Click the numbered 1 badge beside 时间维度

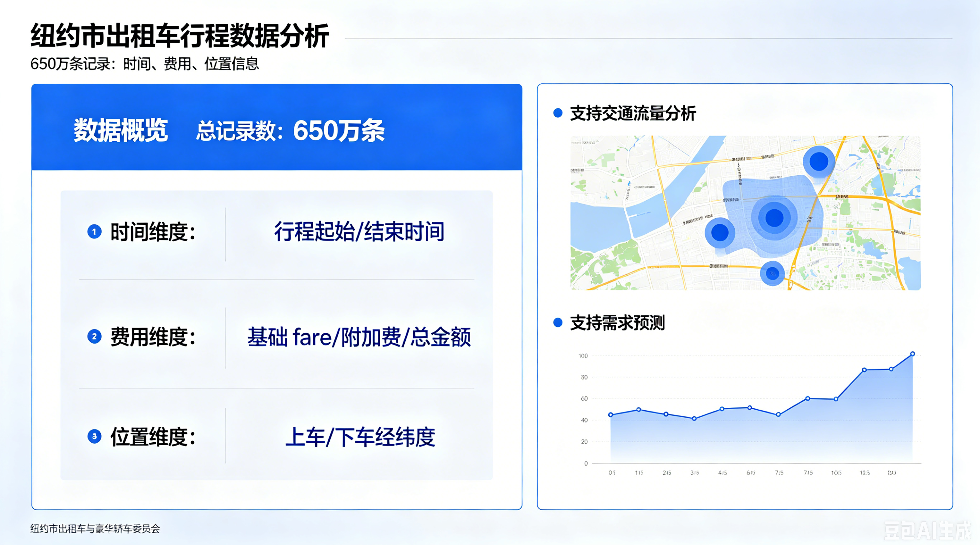click(x=94, y=232)
